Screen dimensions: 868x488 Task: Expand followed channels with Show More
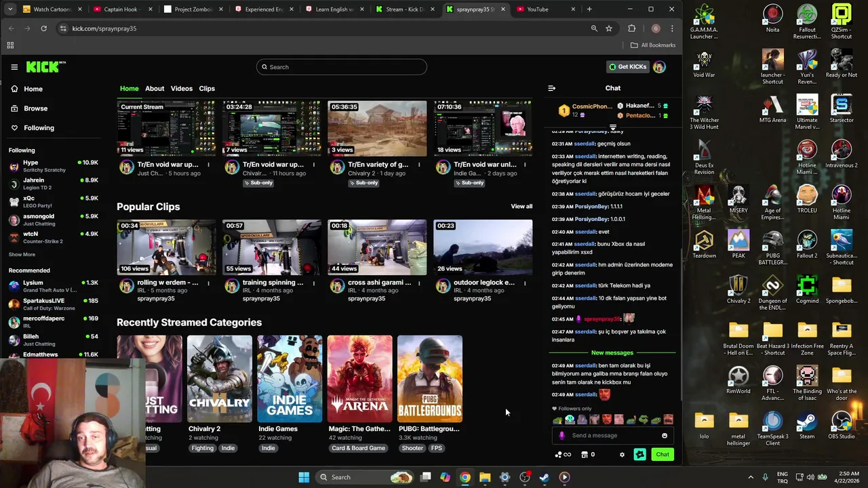tap(22, 254)
